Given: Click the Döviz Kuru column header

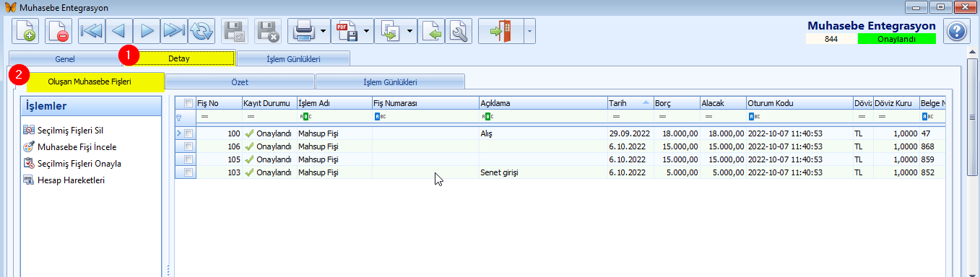Looking at the screenshot, I should [896, 103].
